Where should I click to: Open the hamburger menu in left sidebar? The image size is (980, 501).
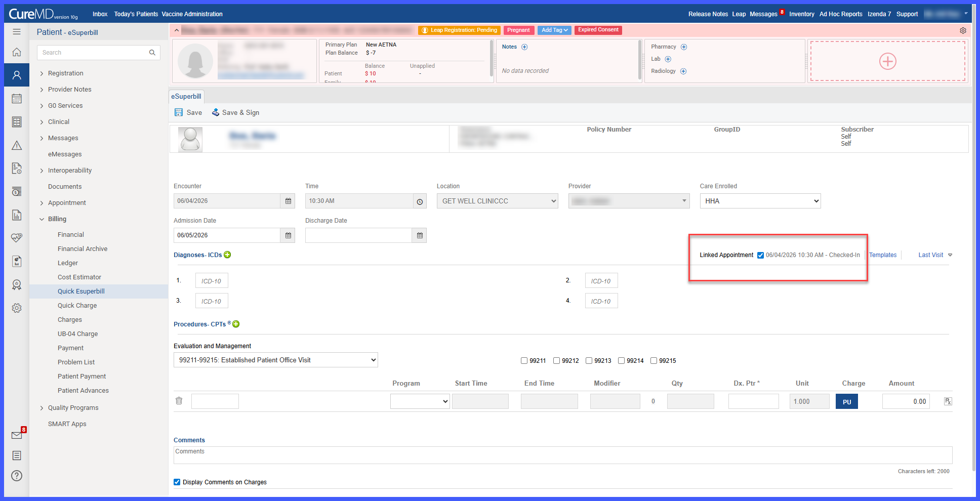tap(17, 32)
